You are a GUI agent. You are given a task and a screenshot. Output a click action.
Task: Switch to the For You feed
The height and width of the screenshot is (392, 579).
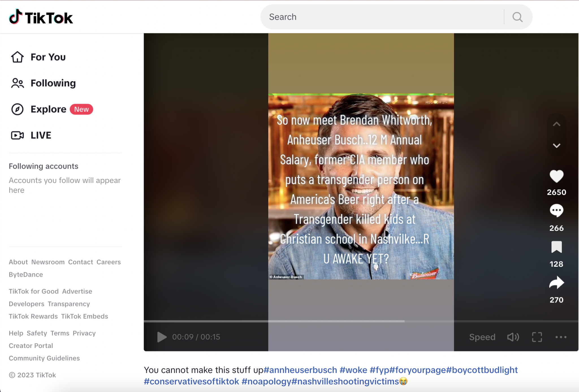tap(47, 57)
